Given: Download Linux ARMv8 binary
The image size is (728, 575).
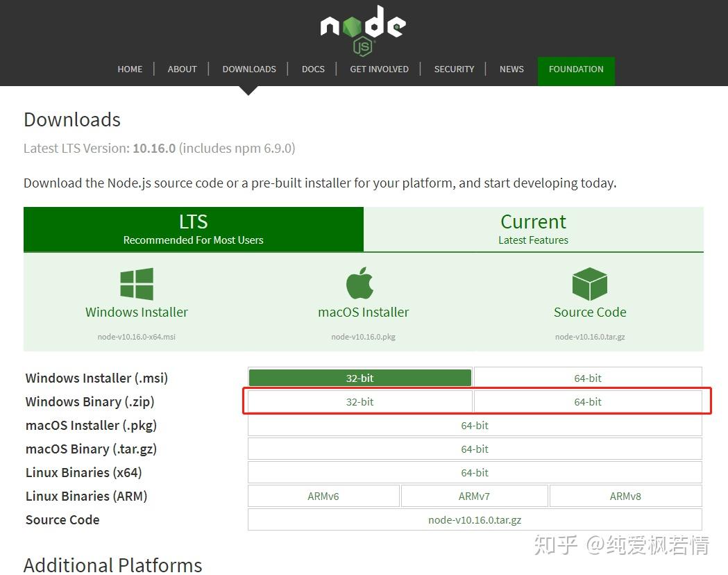Looking at the screenshot, I should tap(625, 497).
